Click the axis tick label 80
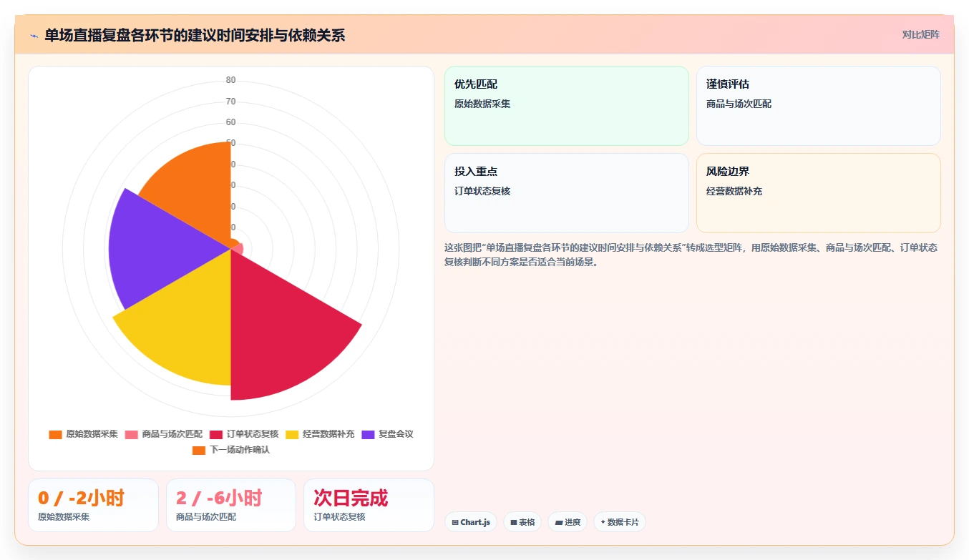This screenshot has height=560, width=969. click(230, 80)
